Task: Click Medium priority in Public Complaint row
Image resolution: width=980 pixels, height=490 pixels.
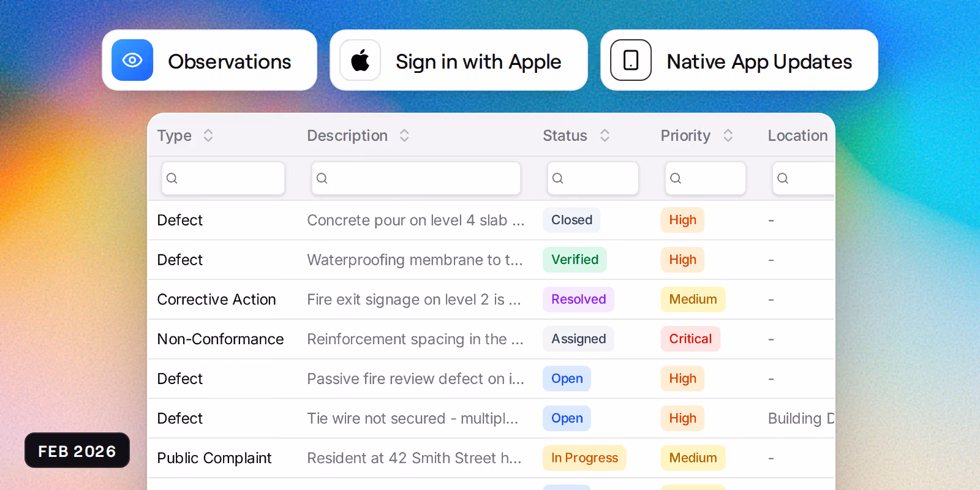Action: [x=693, y=458]
